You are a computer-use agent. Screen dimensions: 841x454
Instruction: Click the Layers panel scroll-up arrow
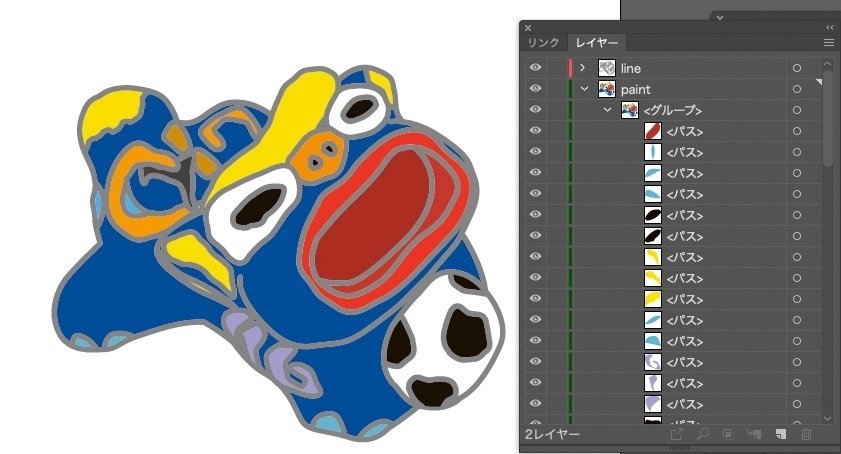[x=828, y=63]
